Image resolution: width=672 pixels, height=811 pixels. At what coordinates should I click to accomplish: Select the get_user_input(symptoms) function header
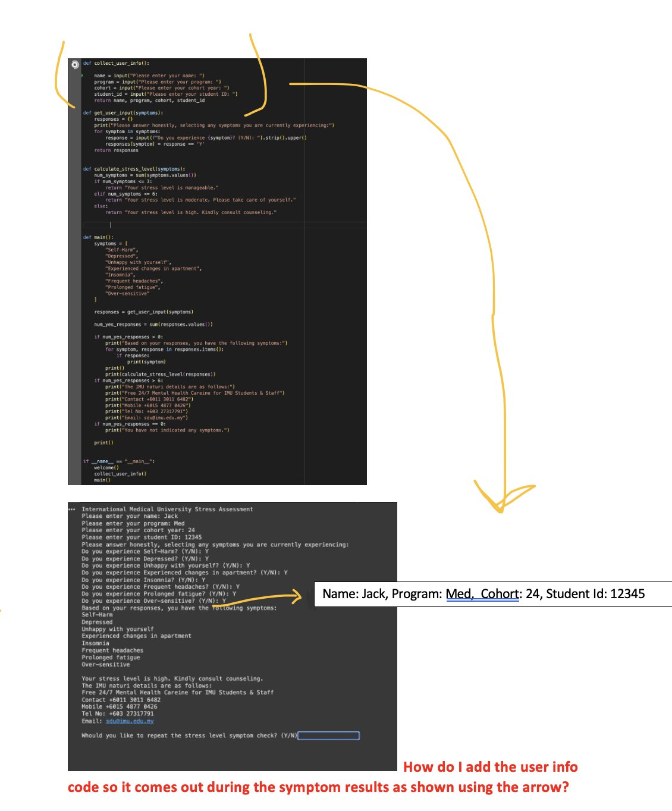tap(121, 112)
